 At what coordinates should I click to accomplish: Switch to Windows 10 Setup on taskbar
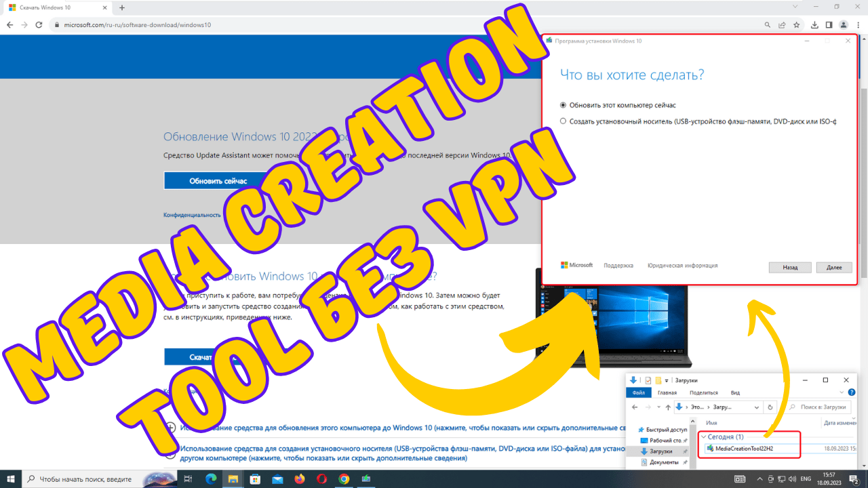(x=366, y=479)
